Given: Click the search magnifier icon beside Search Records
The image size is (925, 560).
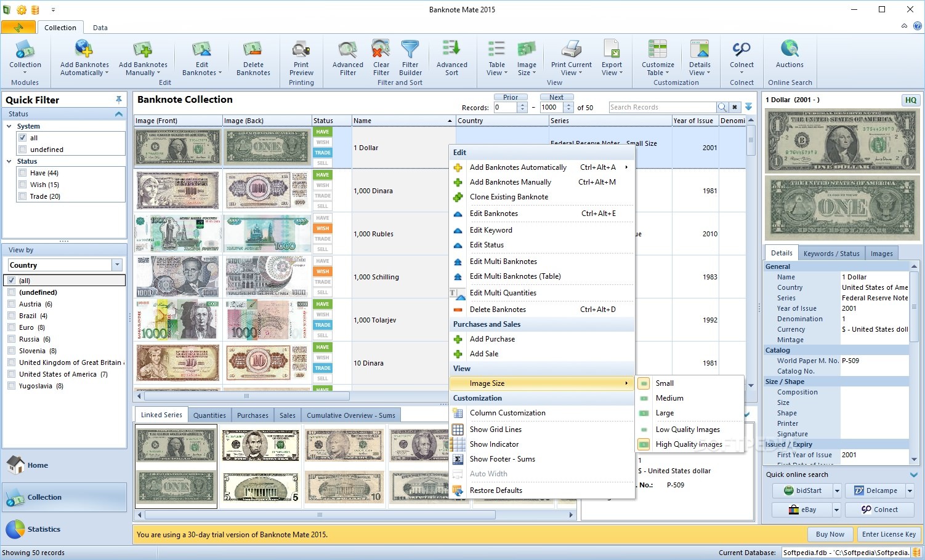Looking at the screenshot, I should coord(722,107).
